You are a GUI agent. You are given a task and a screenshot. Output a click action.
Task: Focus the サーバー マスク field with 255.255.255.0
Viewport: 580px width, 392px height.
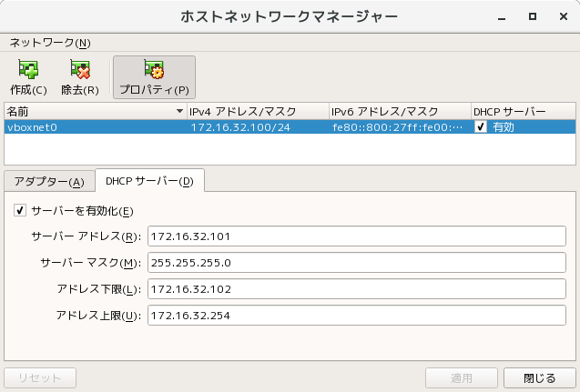click(357, 263)
